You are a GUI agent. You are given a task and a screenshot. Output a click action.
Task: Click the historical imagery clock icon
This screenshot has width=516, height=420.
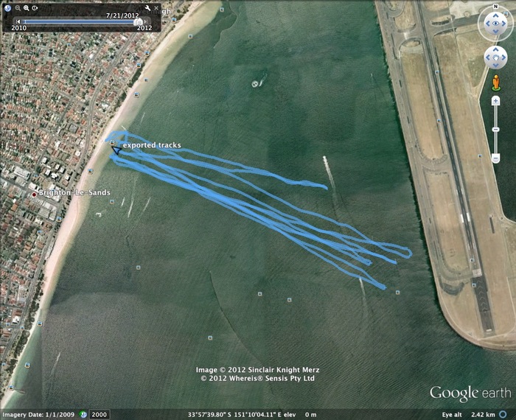coord(7,8)
